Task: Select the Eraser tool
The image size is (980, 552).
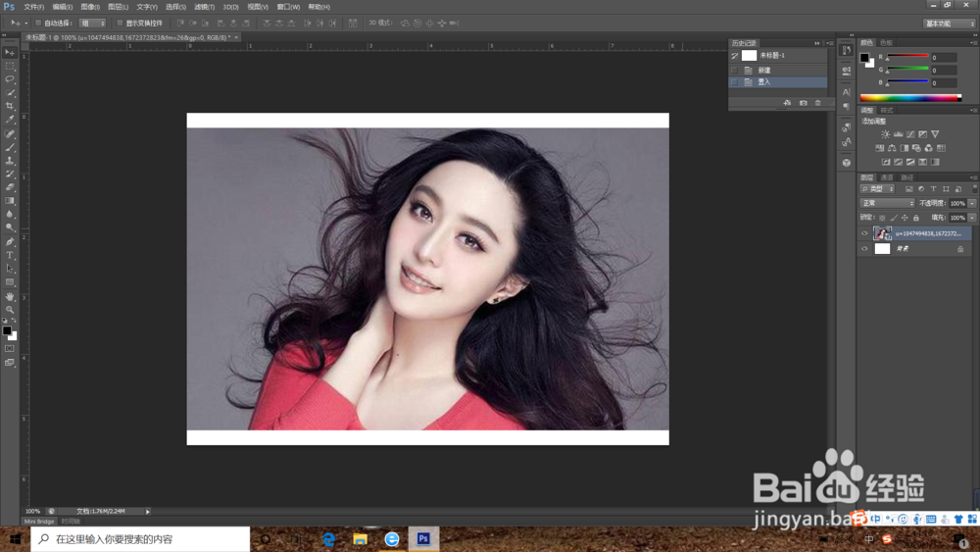Action: [x=10, y=187]
